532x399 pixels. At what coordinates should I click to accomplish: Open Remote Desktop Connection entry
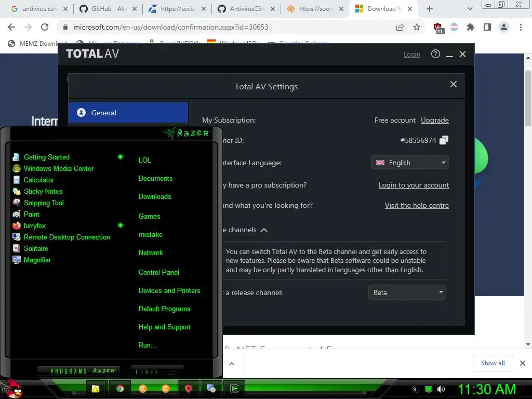pos(66,237)
